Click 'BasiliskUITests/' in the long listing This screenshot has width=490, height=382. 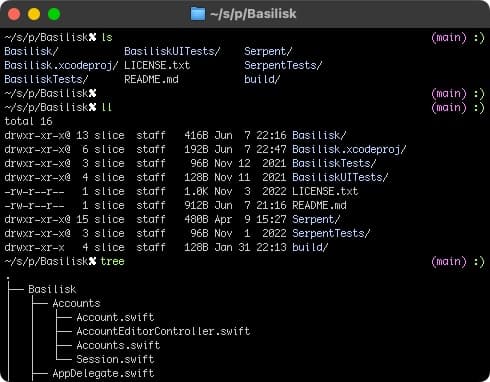(340, 177)
